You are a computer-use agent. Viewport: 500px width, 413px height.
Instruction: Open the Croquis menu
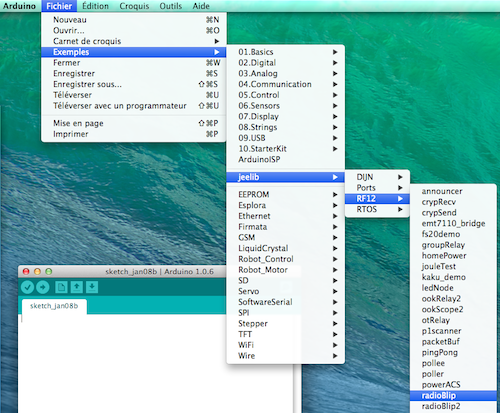click(x=134, y=6)
